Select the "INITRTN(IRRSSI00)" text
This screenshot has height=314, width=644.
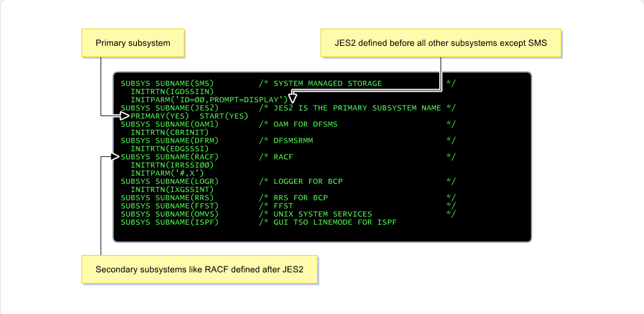[172, 165]
